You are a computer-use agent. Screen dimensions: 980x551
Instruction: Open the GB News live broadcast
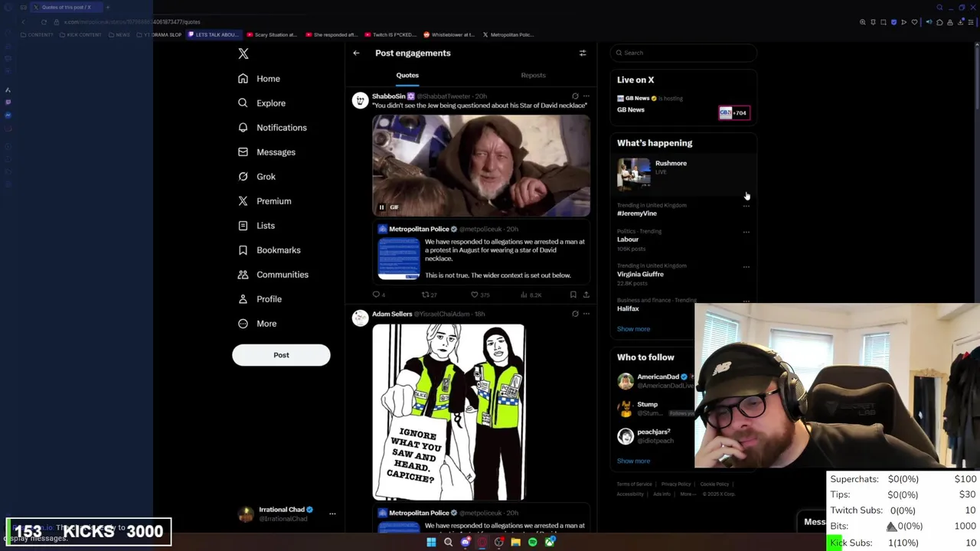[x=684, y=106]
